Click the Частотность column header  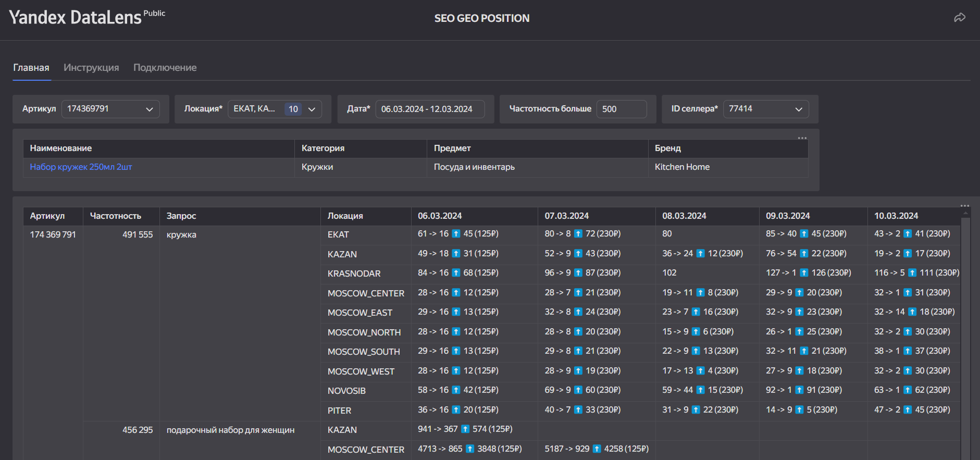[121, 216]
